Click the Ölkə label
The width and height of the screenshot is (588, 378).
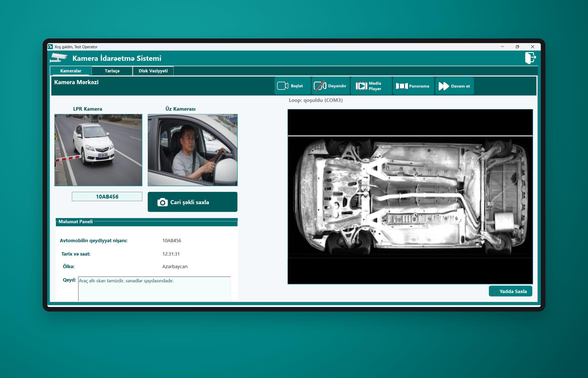coord(69,266)
